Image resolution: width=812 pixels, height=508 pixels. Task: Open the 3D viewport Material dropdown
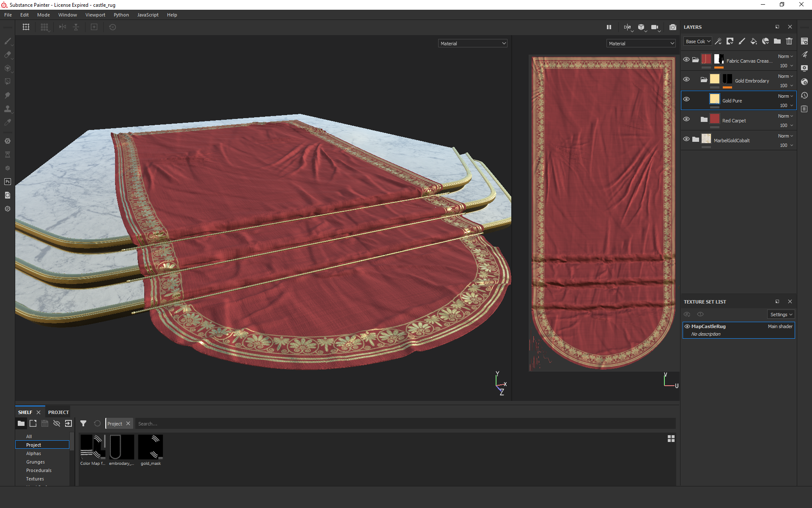tap(472, 43)
